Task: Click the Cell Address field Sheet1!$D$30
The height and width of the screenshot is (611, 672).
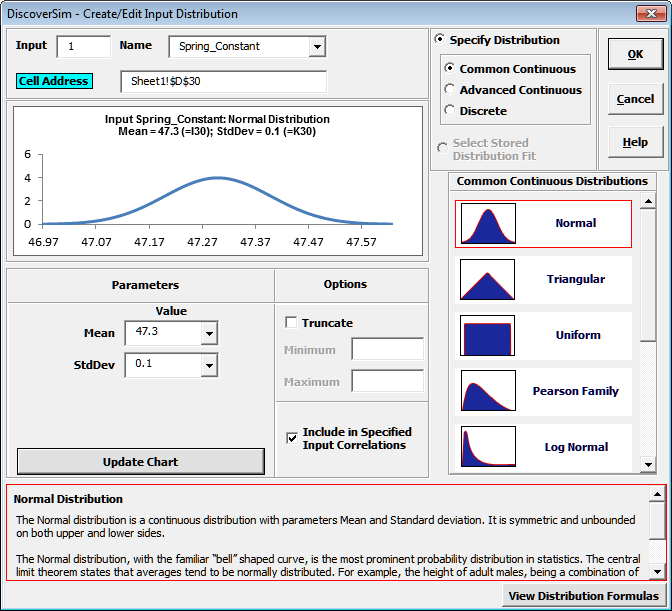Action: [x=224, y=81]
